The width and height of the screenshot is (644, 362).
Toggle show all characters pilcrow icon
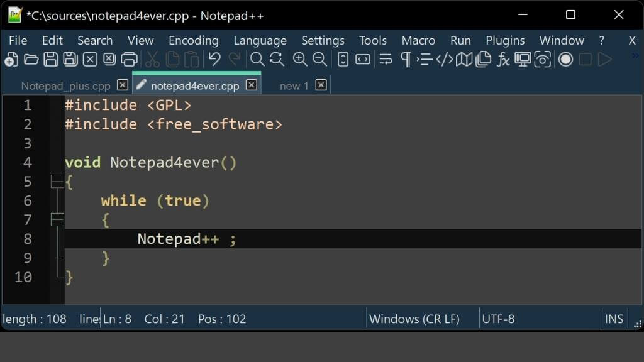pos(406,60)
